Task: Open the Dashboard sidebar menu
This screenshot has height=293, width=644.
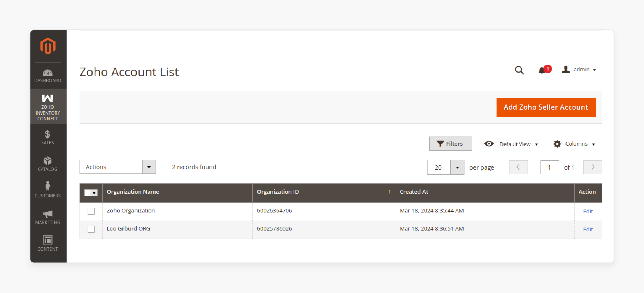Action: point(48,76)
